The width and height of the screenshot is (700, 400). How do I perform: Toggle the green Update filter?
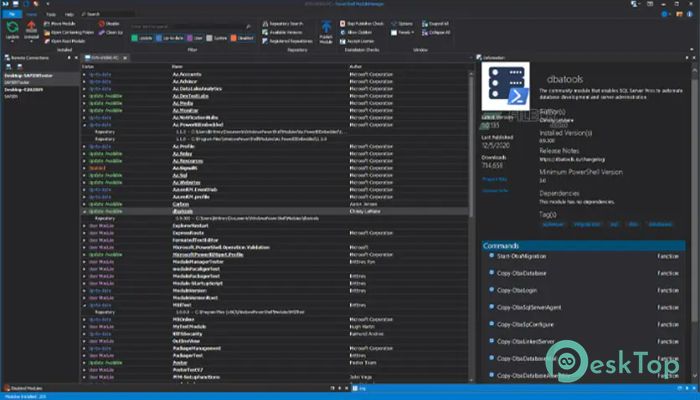(x=142, y=38)
